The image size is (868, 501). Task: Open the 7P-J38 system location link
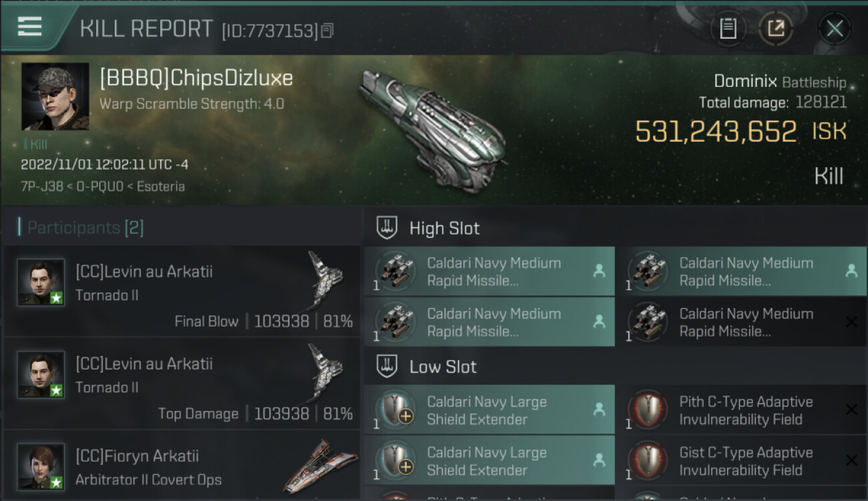(40, 186)
